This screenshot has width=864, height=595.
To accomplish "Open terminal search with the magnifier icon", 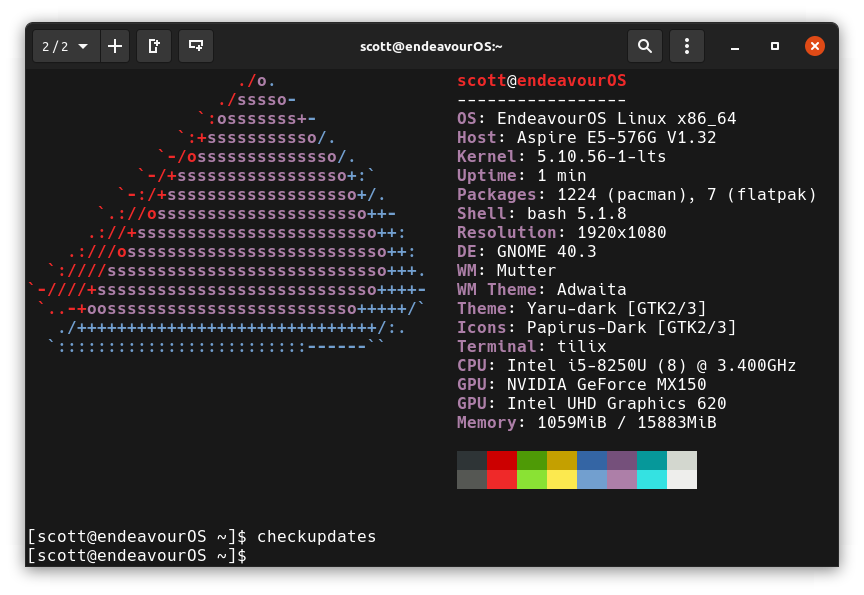I will [645, 46].
